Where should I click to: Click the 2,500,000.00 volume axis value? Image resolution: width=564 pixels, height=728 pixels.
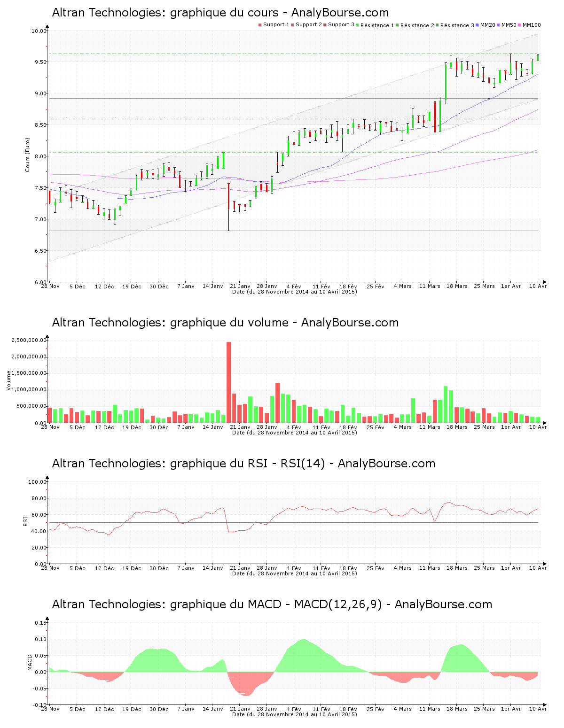[29, 340]
